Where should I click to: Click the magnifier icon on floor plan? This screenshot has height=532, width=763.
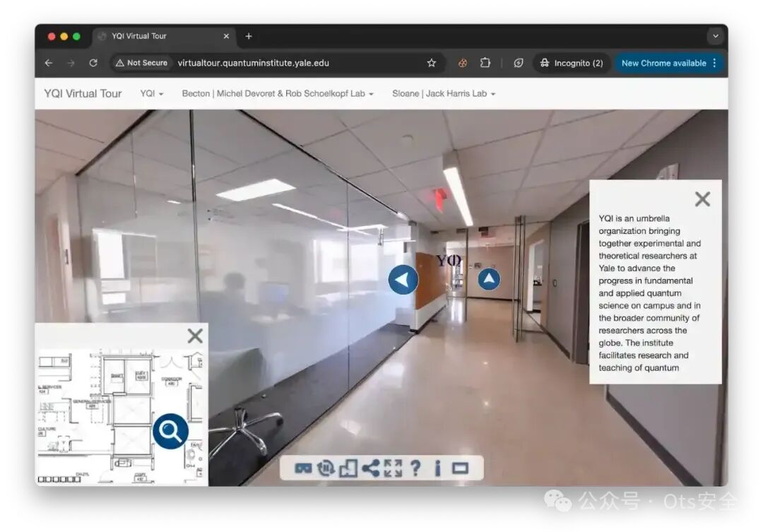tap(170, 431)
